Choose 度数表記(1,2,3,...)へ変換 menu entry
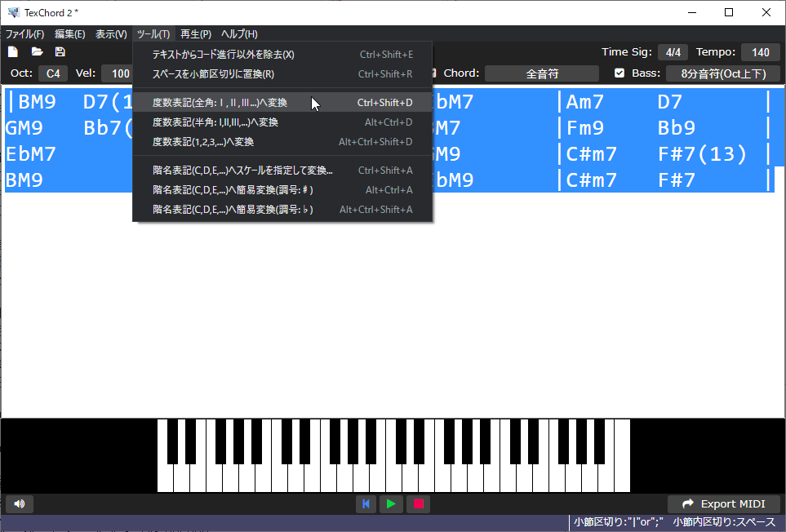The height and width of the screenshot is (532, 786). coord(282,142)
